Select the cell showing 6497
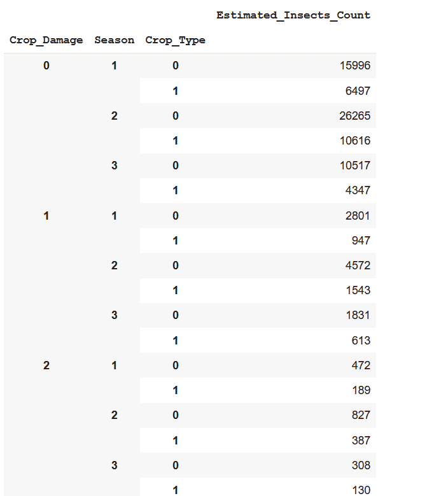The width and height of the screenshot is (448, 496). (x=358, y=91)
